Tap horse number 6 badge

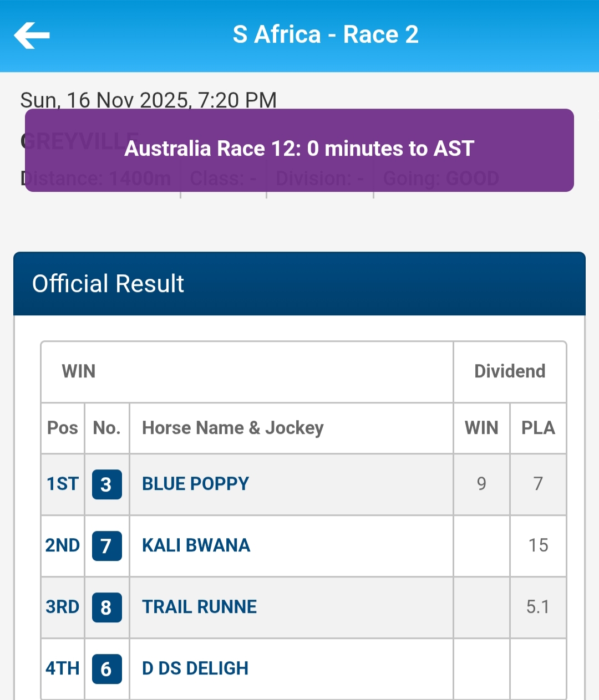106,669
